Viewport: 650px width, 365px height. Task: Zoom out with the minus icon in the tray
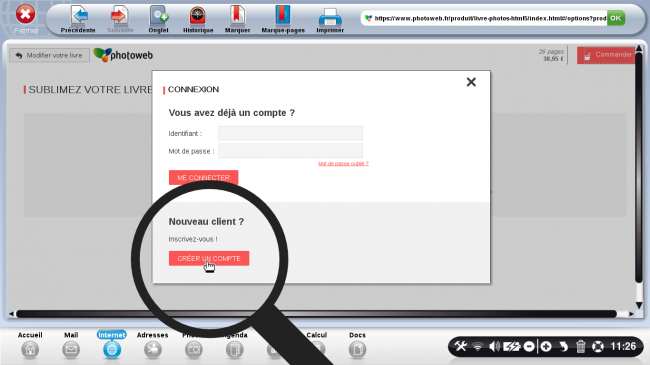pos(529,346)
